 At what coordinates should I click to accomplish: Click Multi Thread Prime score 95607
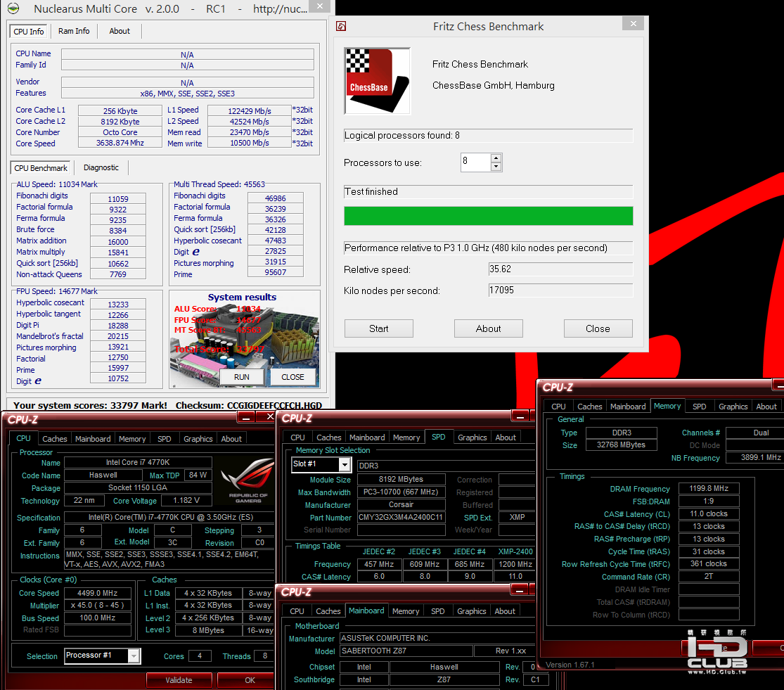pos(276,272)
